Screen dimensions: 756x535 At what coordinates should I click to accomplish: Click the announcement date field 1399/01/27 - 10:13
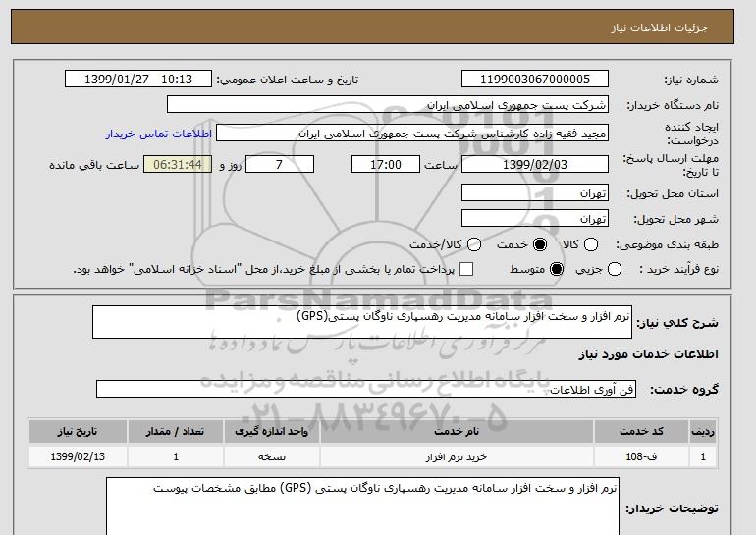pyautogui.click(x=138, y=80)
